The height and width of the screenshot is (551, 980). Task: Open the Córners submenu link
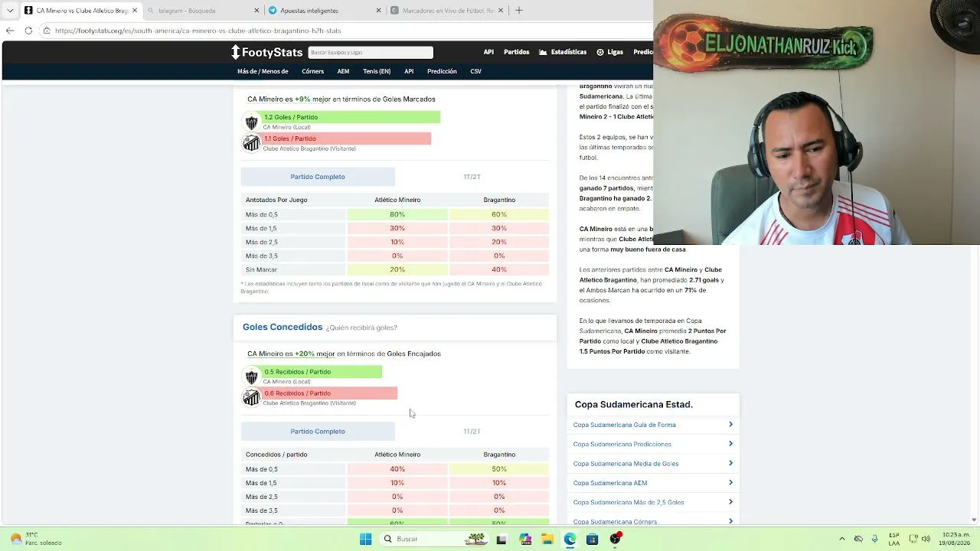click(312, 71)
